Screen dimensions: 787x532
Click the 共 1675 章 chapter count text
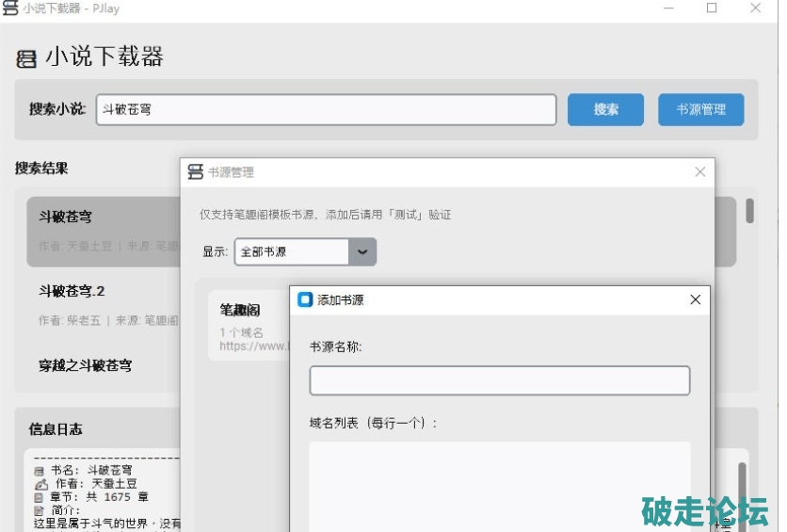(117, 497)
